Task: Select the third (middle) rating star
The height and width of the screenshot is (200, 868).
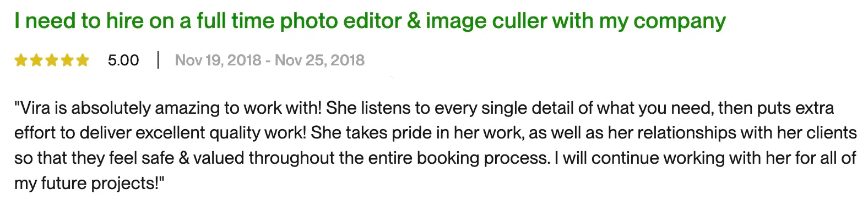Action: pyautogui.click(x=52, y=60)
